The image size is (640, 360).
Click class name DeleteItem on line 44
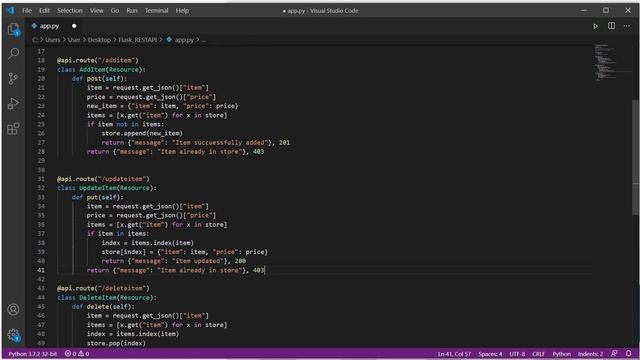tap(98, 298)
